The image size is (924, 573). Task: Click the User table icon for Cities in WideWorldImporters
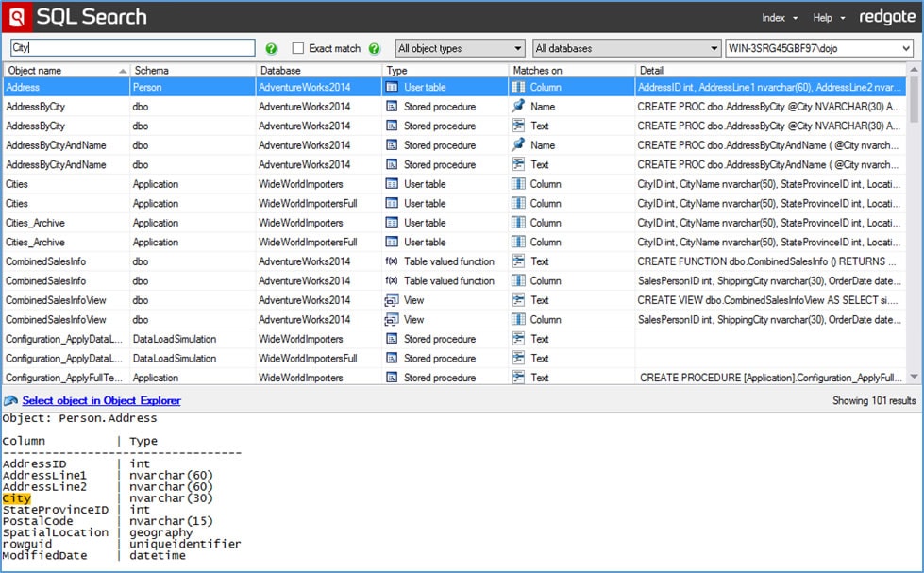pos(392,184)
